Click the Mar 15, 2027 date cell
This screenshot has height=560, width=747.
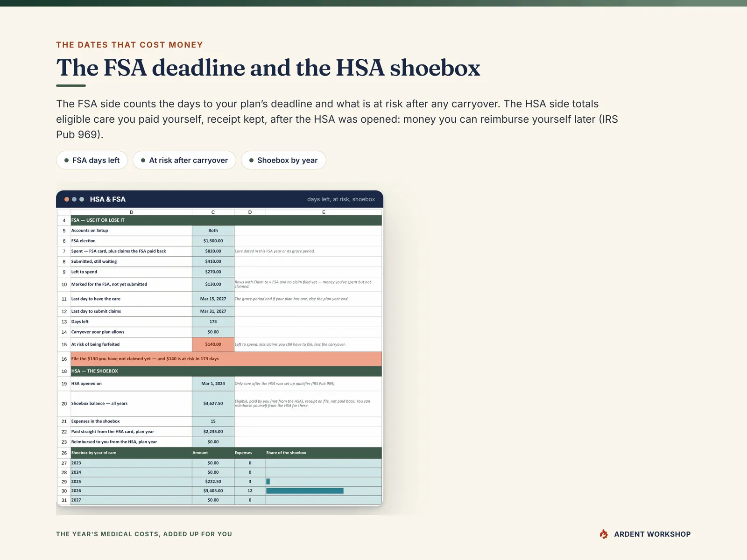pyautogui.click(x=213, y=299)
